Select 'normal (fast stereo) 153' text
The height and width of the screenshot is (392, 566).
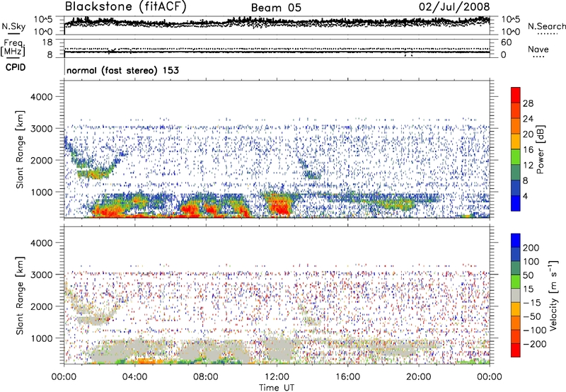(x=122, y=70)
